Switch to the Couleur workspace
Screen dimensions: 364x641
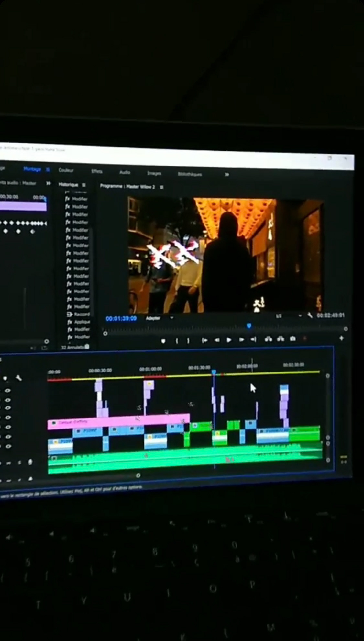point(66,170)
